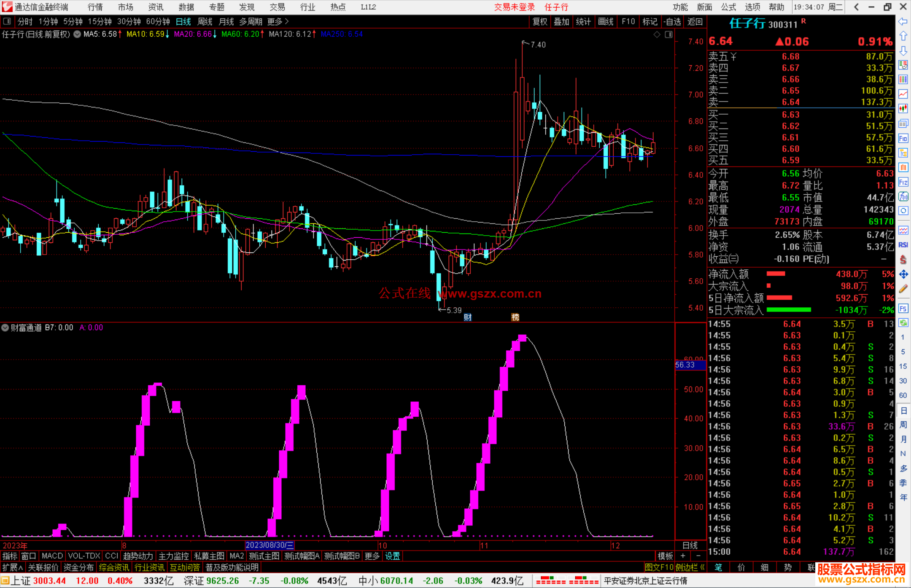The height and width of the screenshot is (588, 911).
Task: Open the 行情 menu
Action: tap(95, 7)
